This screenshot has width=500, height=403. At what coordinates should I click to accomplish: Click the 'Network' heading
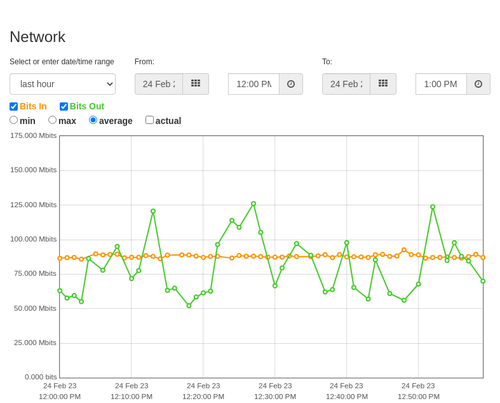click(38, 37)
